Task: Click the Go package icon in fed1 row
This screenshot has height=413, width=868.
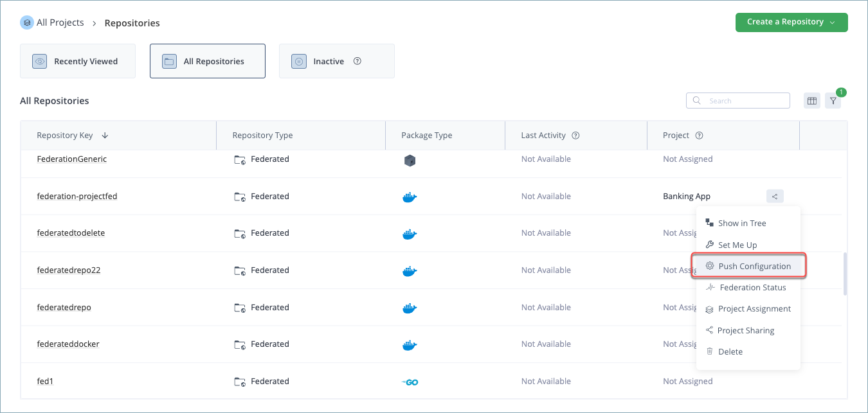Action: (410, 382)
